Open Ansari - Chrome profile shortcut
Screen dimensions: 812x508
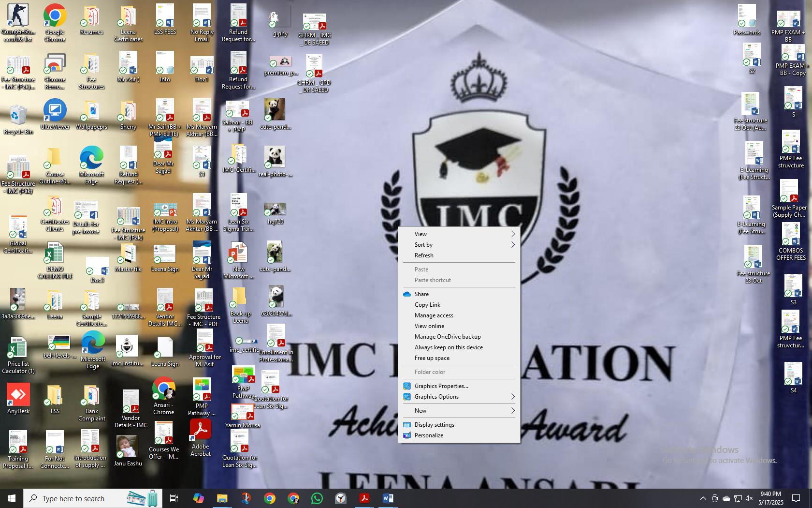163,396
